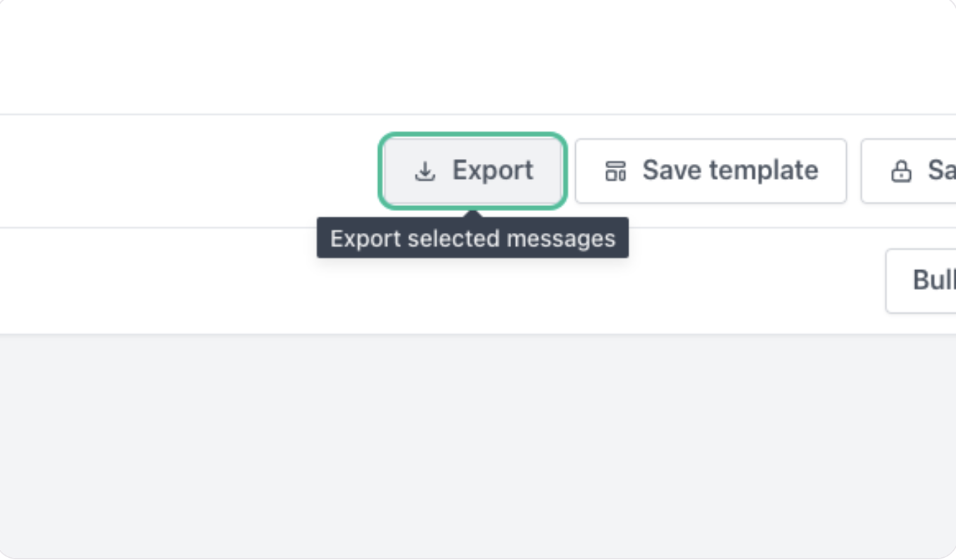
Task: Select the grid-style template glyph
Action: 615,171
